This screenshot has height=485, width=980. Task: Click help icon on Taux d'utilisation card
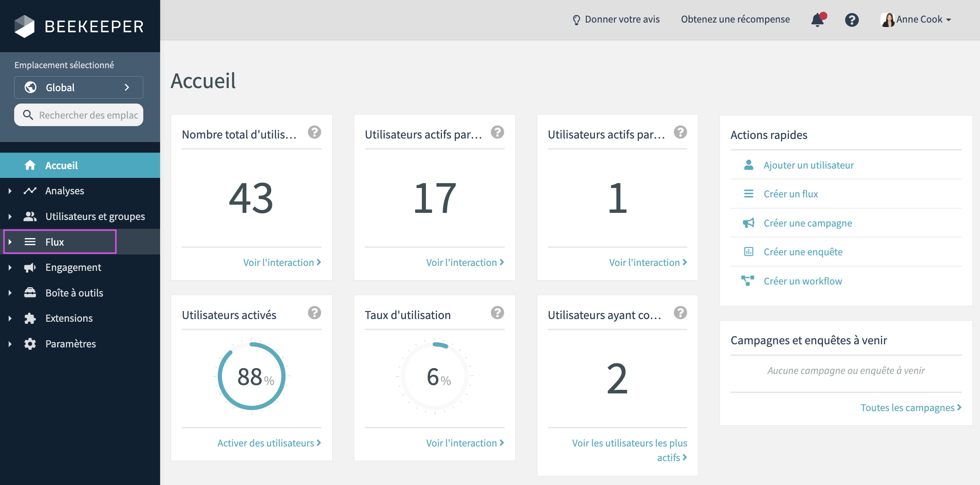point(497,313)
